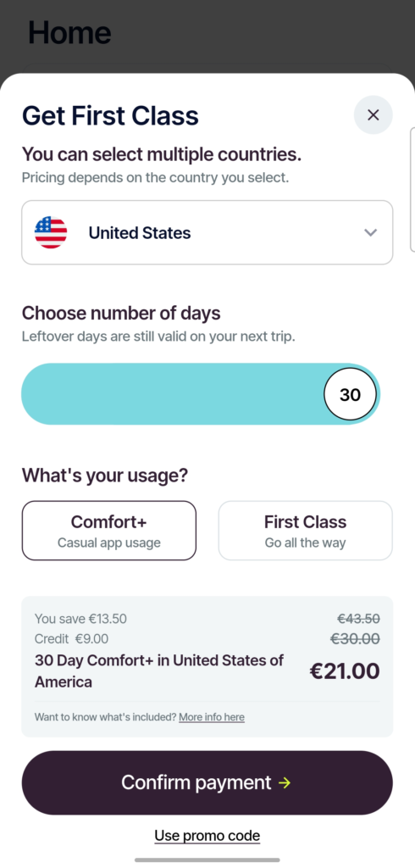Click the middle of the days slider track
The height and width of the screenshot is (868, 415).
pyautogui.click(x=201, y=394)
